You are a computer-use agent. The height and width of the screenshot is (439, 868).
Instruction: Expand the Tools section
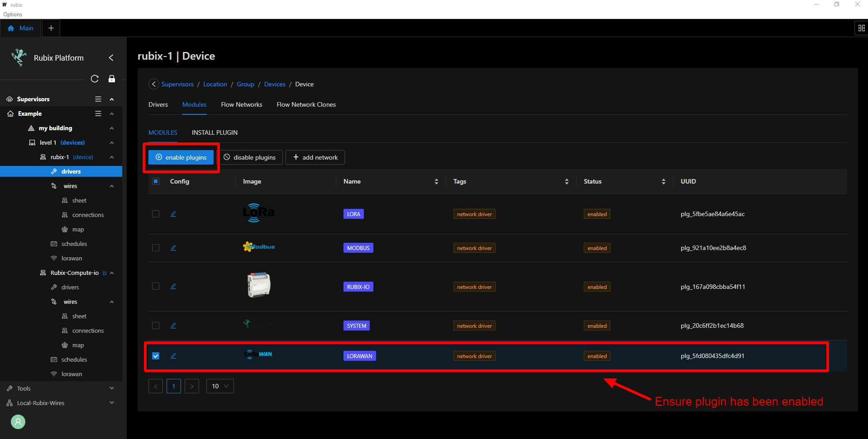112,388
